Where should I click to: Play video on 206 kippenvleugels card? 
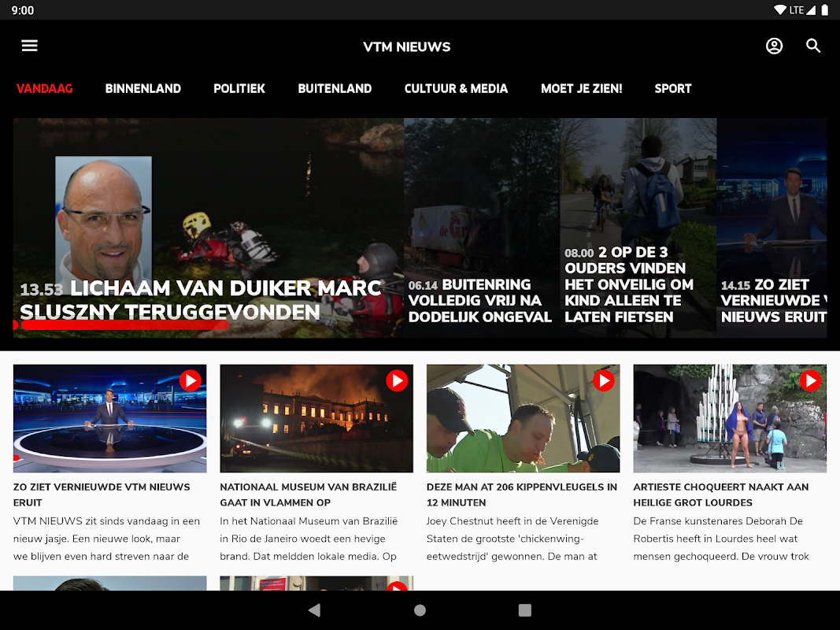[604, 381]
